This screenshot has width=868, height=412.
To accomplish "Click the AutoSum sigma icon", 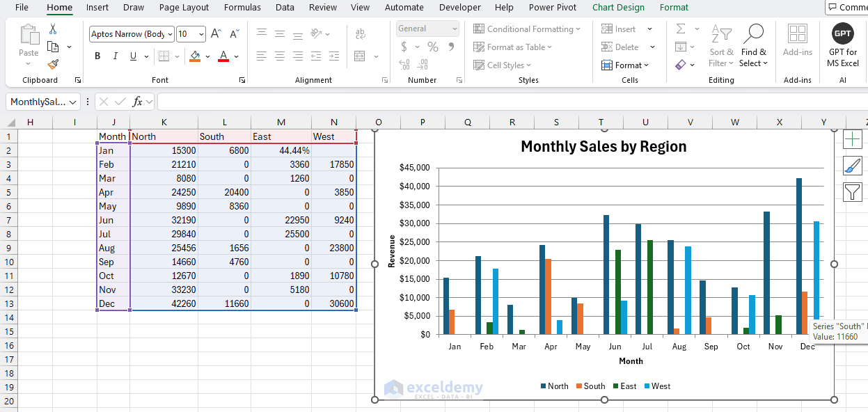I will (681, 29).
